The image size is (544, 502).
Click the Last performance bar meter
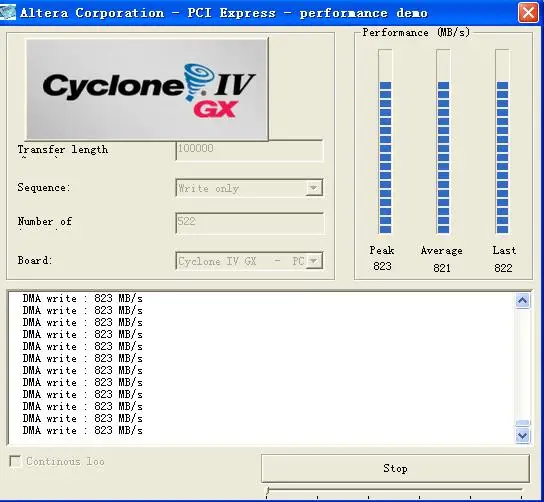[502, 141]
